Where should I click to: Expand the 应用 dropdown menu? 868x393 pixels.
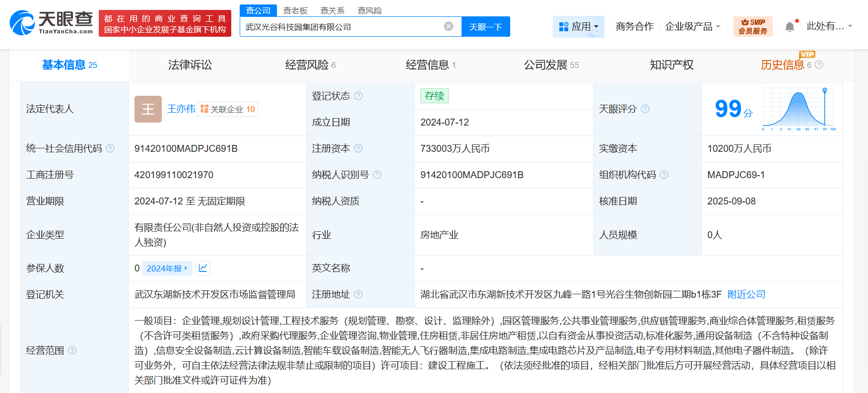click(578, 27)
